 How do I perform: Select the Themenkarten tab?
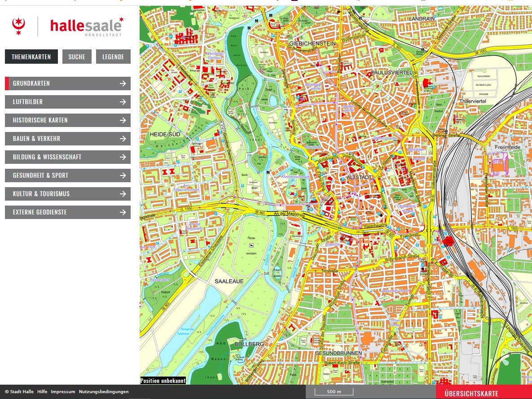pos(31,57)
